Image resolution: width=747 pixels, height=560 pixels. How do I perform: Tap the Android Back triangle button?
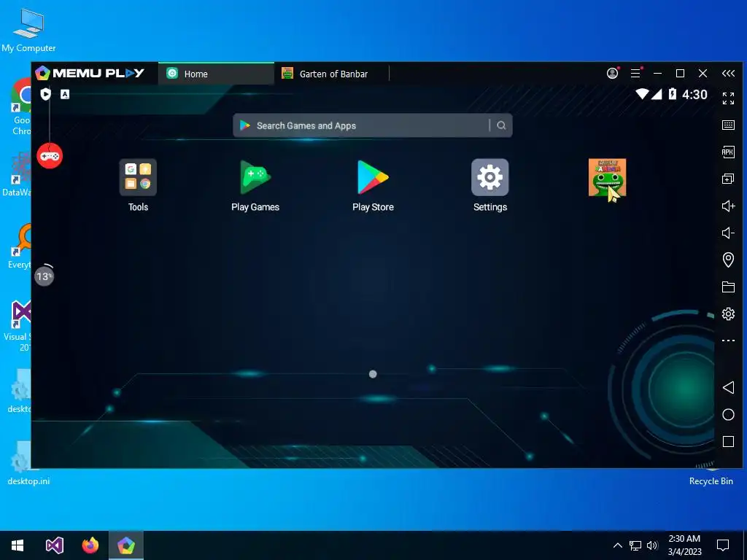(x=728, y=387)
